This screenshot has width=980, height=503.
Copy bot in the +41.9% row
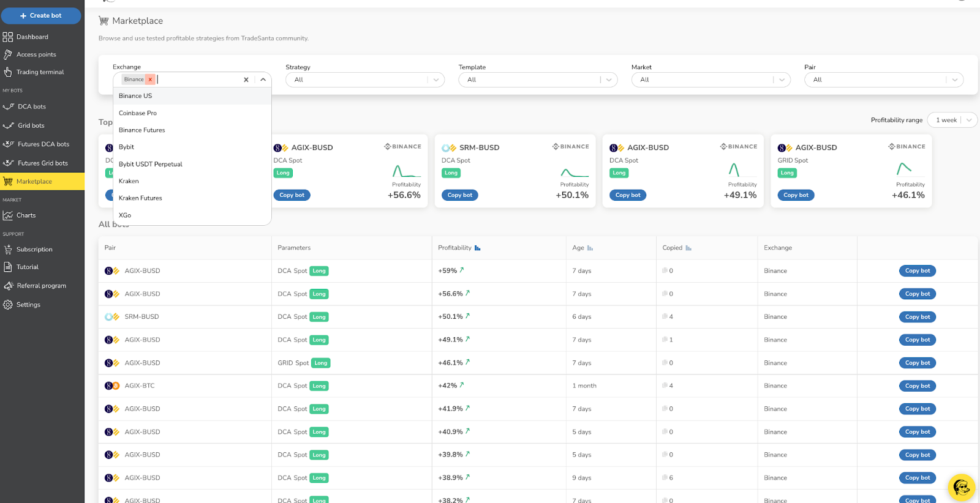point(918,409)
